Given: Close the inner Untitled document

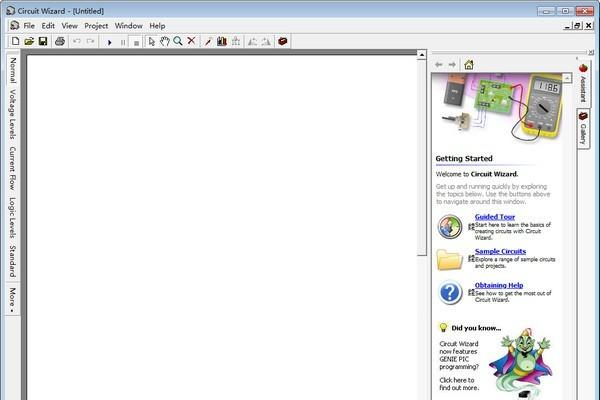Looking at the screenshot, I should (589, 26).
